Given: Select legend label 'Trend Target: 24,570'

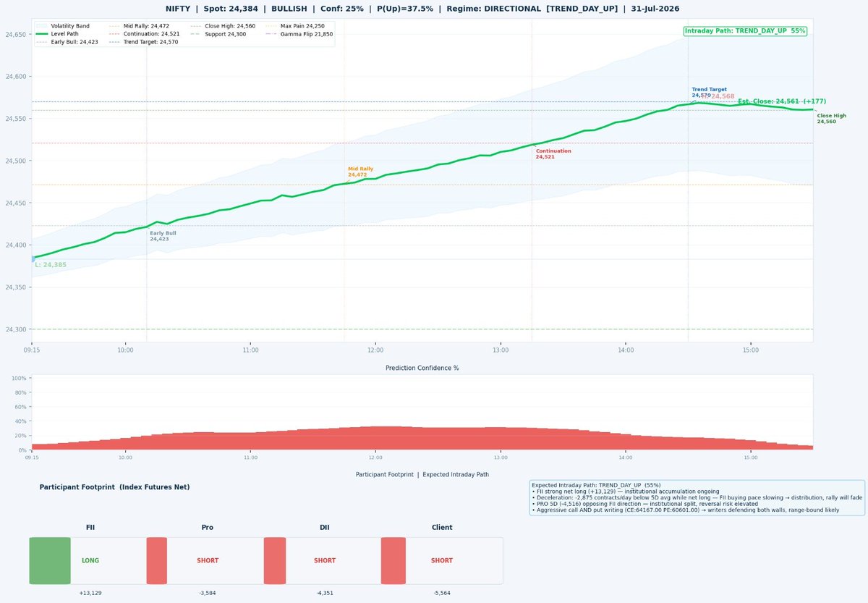Looking at the screenshot, I should (150, 42).
